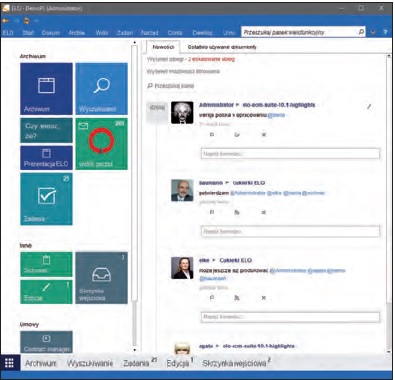
Task: Click the tile grid icon in bottom bar
Action: [9, 363]
